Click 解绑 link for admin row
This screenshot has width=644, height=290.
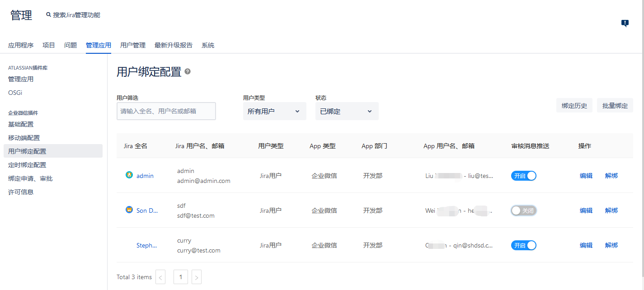(x=611, y=176)
